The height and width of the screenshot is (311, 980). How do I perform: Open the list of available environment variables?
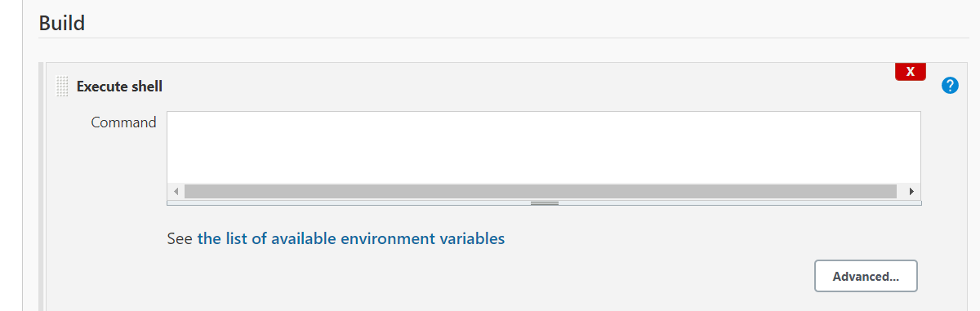[x=351, y=238]
